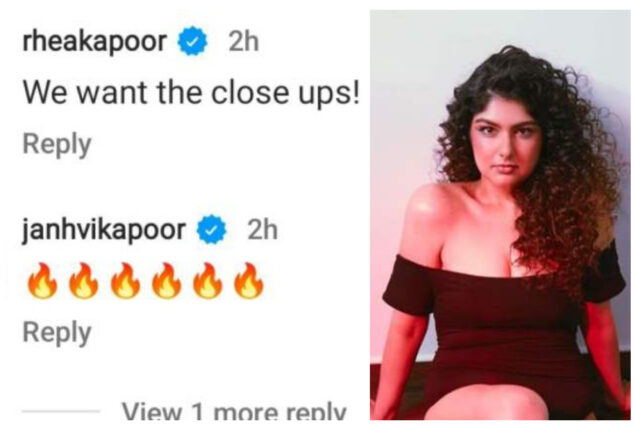Click the 2h timestamp on rheakapoor's comment

[x=243, y=41]
